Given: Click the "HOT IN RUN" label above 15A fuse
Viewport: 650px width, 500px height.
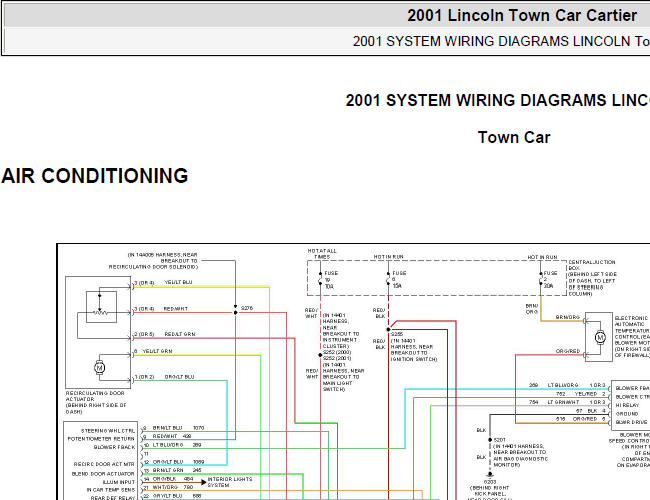Looking at the screenshot, I should [x=388, y=257].
